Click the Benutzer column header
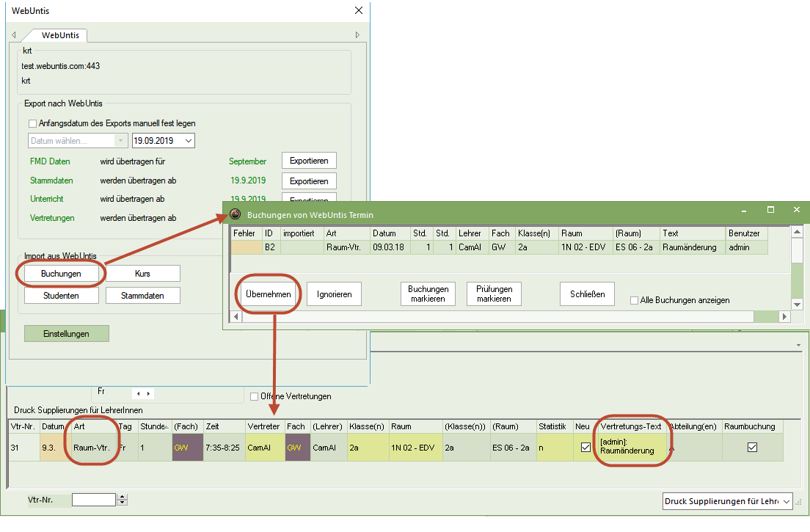 tap(746, 233)
